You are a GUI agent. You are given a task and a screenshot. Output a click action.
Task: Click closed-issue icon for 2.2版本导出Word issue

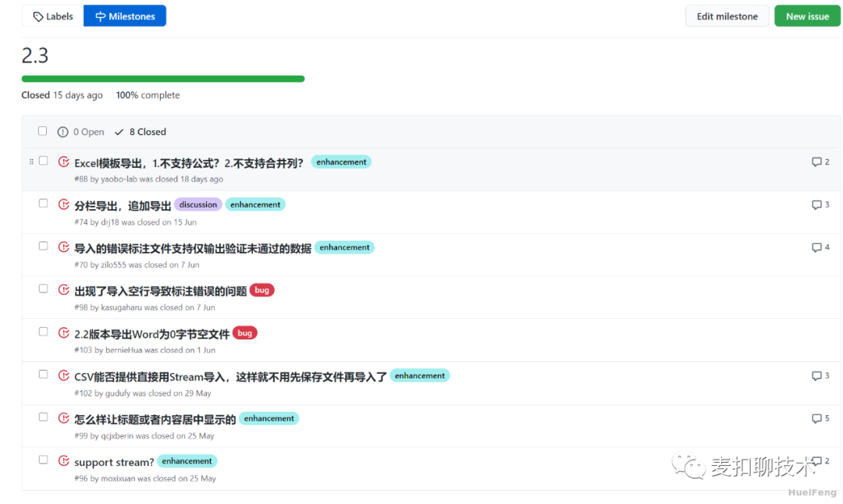(63, 332)
